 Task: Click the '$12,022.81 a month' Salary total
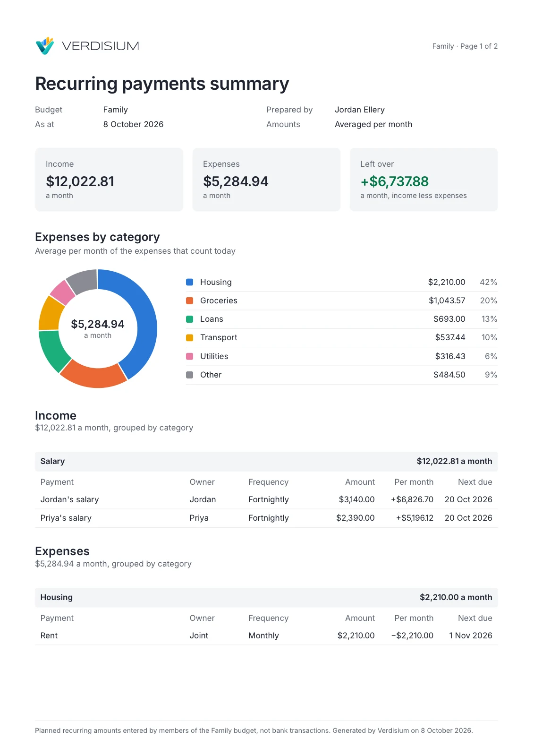pos(454,461)
